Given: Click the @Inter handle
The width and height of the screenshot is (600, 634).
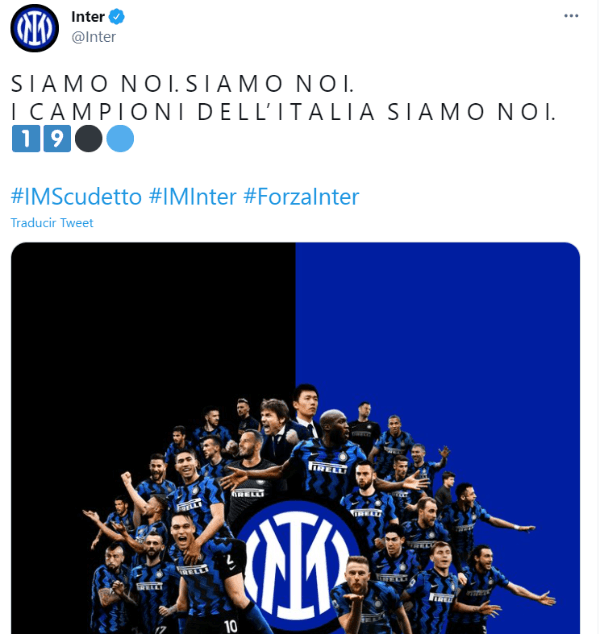Looking at the screenshot, I should click(94, 37).
